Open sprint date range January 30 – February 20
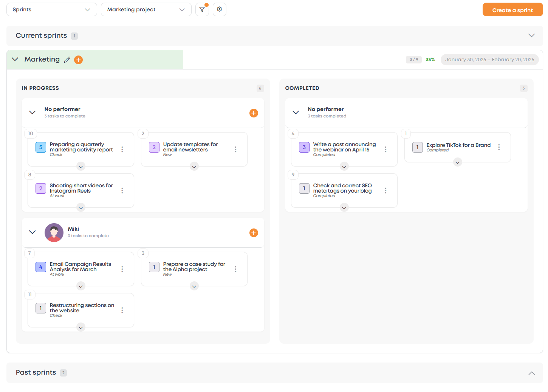548x392 pixels. point(489,60)
